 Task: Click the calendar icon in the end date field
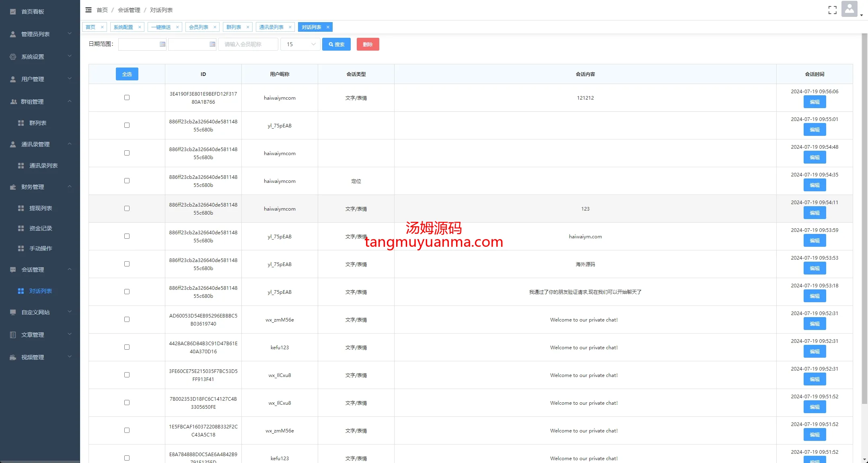tap(212, 44)
